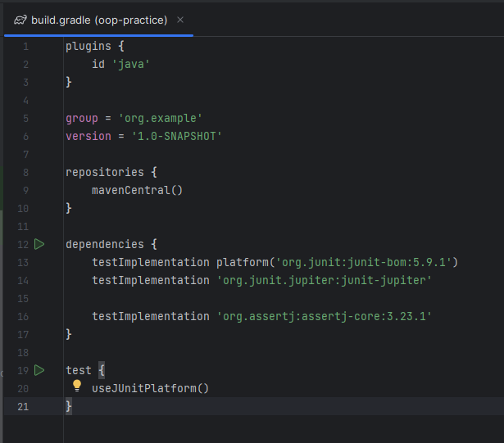Screen dimensions: 504x443
Task: Click the Gradle elephant icon in tab
Action: [x=20, y=20]
